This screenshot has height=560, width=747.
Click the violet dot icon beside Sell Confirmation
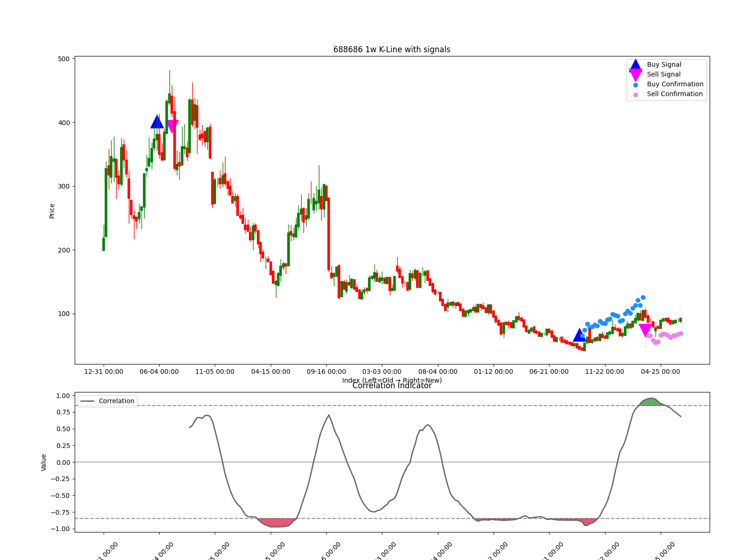coord(635,95)
